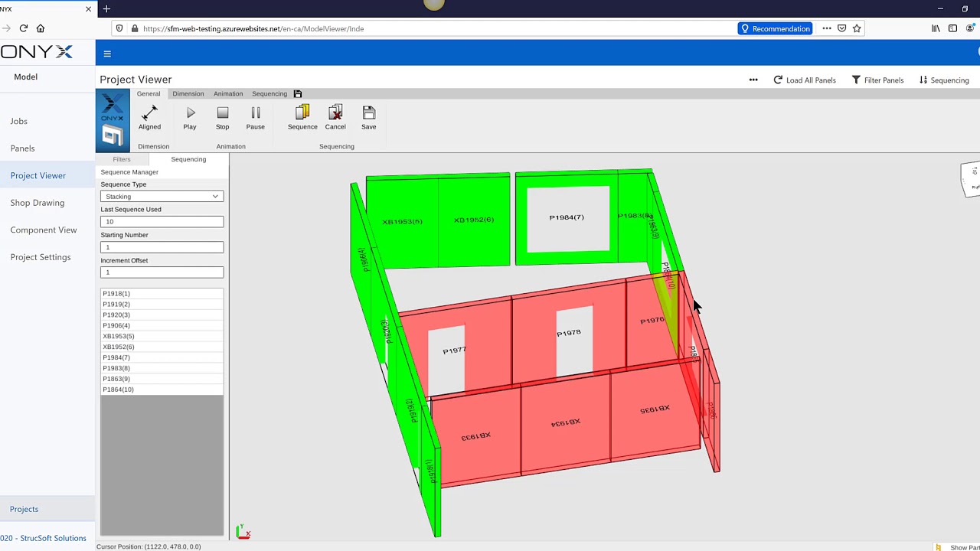Toggle the hamburger menu in blue header
Viewport: 980px width, 551px height.
click(107, 54)
